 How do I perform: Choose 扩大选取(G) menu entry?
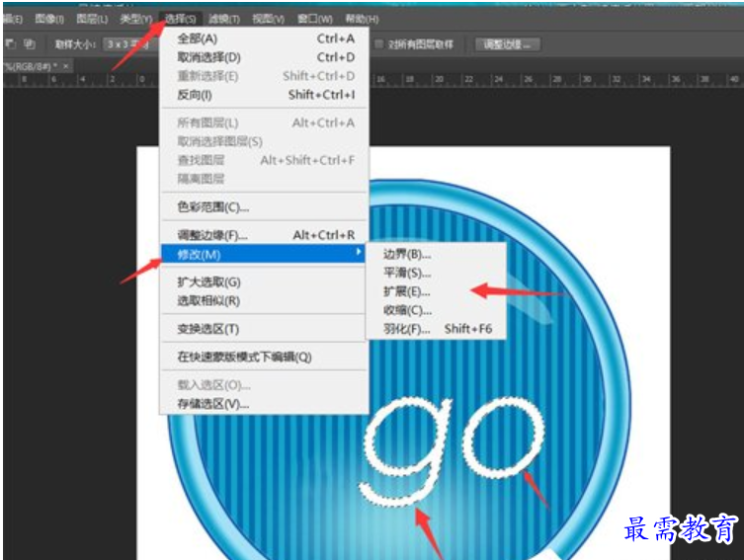265,282
